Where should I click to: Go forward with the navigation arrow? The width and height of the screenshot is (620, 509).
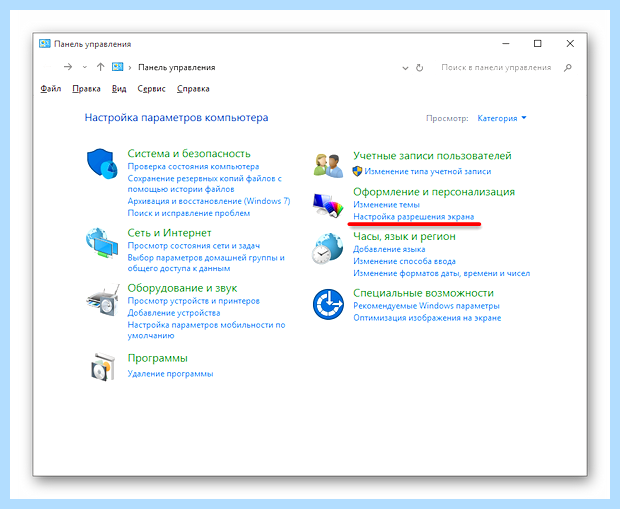pos(68,67)
